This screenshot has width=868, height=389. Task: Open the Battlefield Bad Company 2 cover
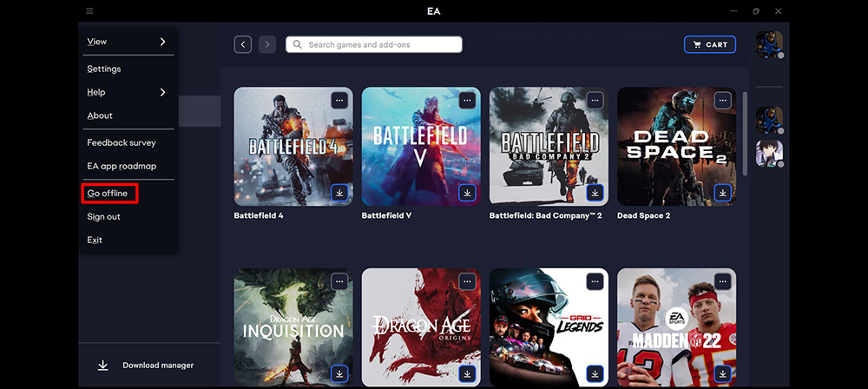549,147
